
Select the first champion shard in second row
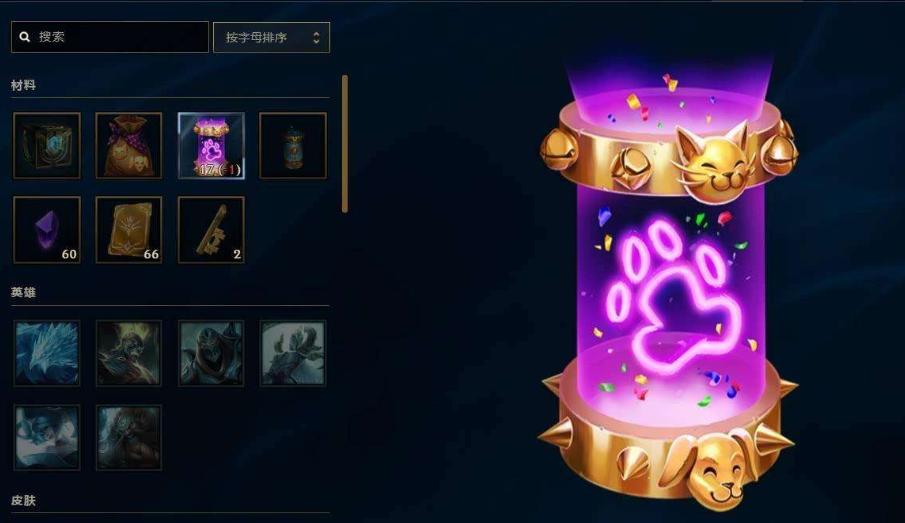[x=47, y=437]
